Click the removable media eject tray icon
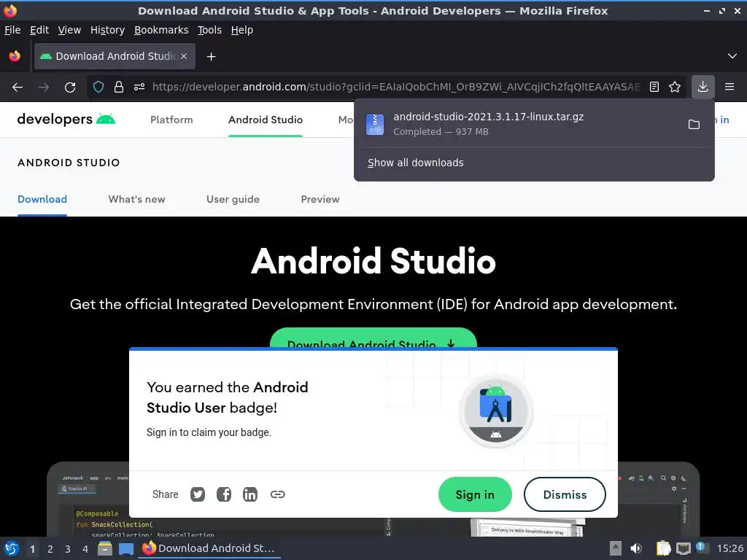Viewport: 747px width, 560px height. point(616,548)
